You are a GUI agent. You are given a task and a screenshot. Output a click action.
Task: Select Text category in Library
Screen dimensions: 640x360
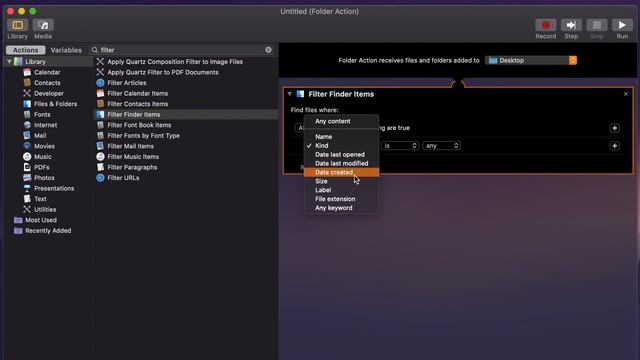(40, 199)
